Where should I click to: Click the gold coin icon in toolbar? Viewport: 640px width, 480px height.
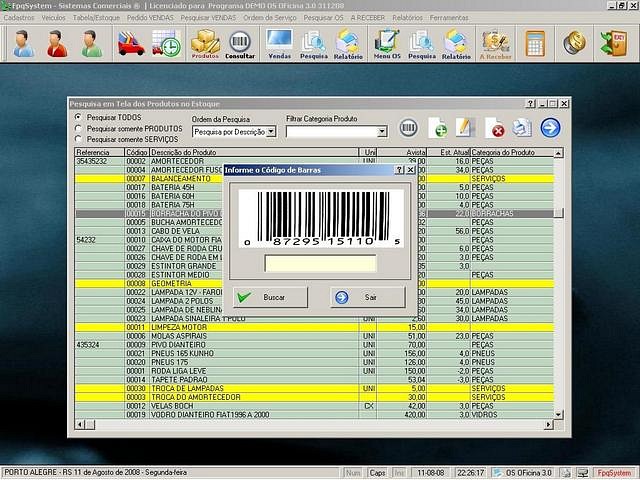(575, 42)
